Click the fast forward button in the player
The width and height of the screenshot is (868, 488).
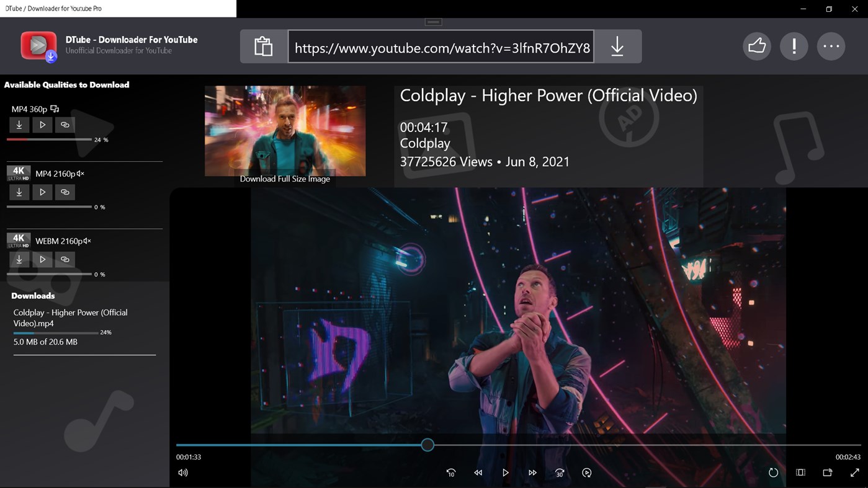(532, 472)
